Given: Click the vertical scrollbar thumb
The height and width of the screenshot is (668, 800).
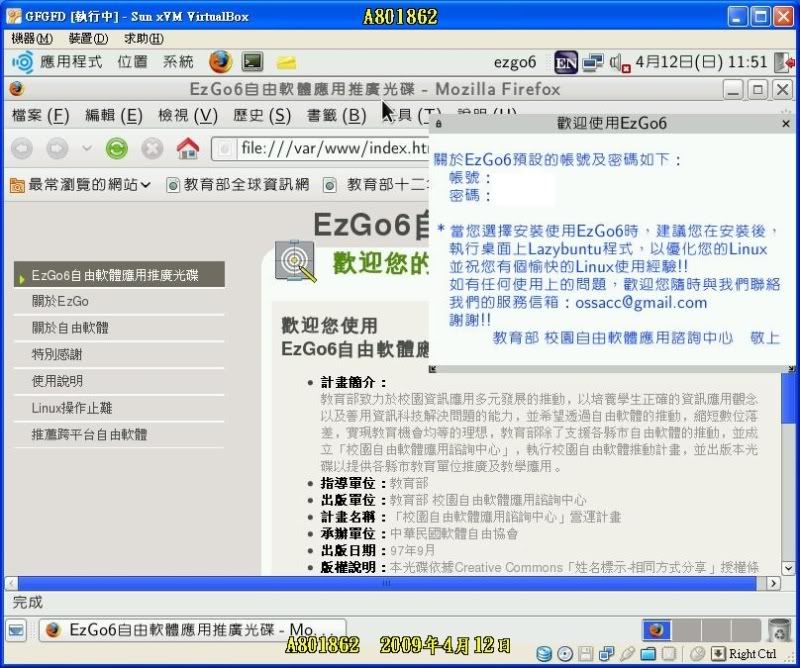Looking at the screenshot, I should click(788, 398).
